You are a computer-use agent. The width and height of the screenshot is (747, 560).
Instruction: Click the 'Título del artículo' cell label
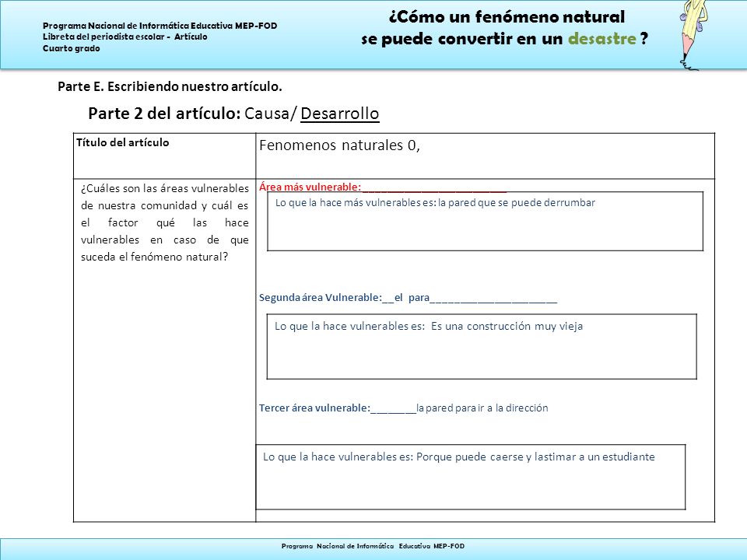click(122, 142)
